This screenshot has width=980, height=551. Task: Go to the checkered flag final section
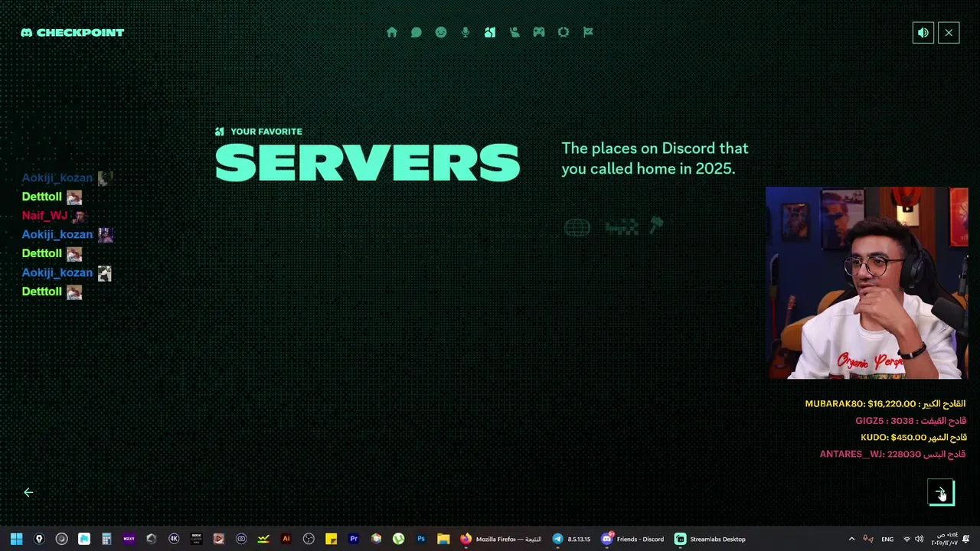coord(588,32)
